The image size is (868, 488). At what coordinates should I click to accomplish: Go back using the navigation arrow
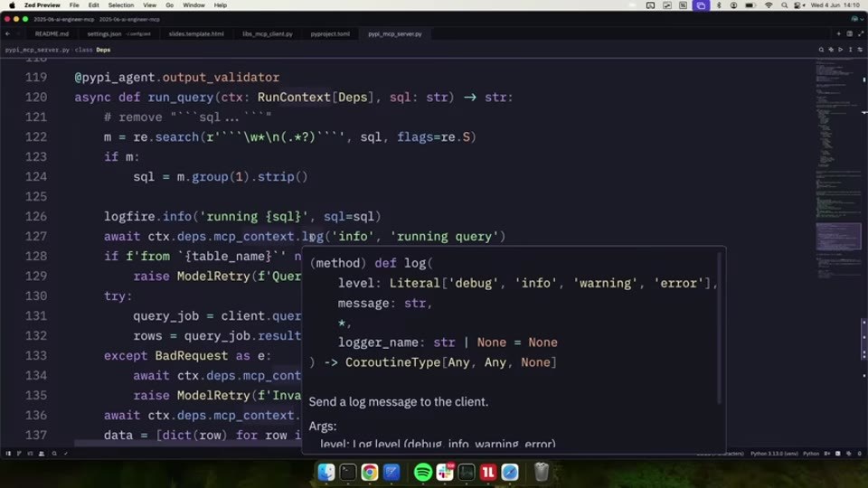8,33
